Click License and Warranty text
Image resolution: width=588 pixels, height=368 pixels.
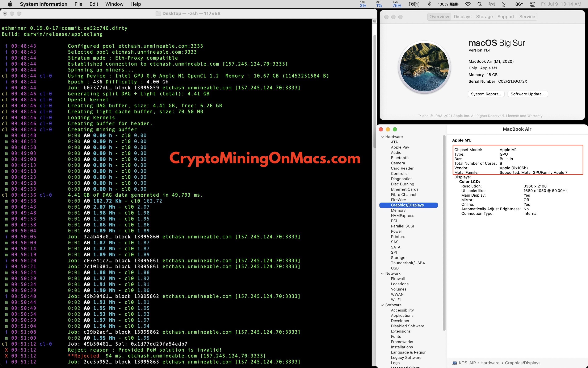click(524, 116)
